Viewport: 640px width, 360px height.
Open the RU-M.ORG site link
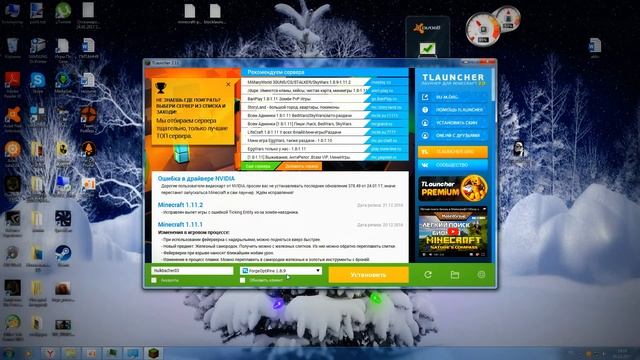(452, 97)
